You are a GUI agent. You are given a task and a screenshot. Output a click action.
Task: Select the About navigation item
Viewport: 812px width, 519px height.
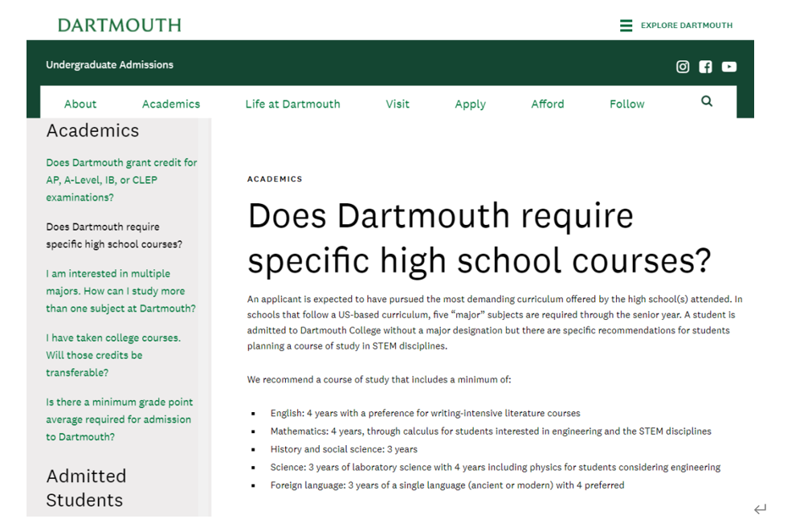80,104
